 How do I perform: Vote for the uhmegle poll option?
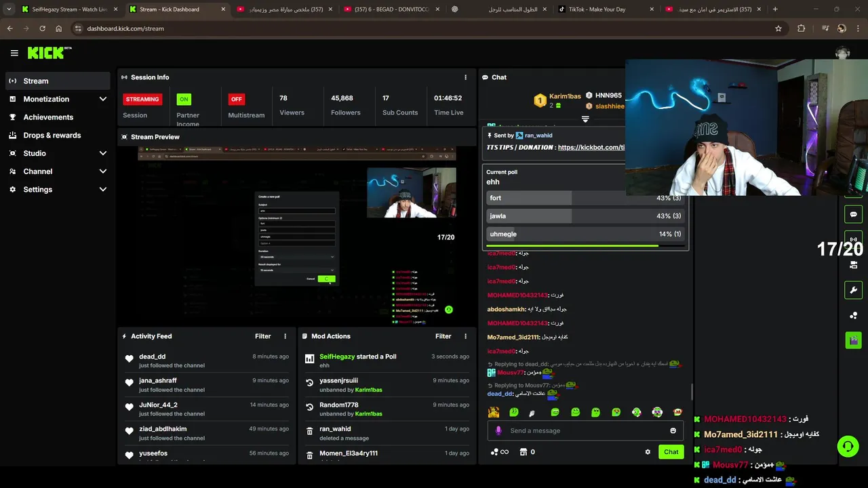(585, 234)
